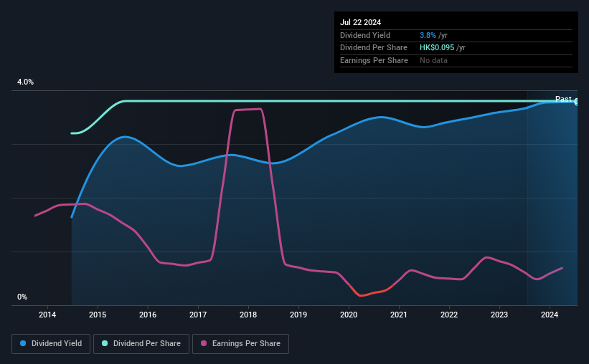589x364 pixels.
Task: Toggle the Earnings Per Share legend button
Action: coord(240,344)
